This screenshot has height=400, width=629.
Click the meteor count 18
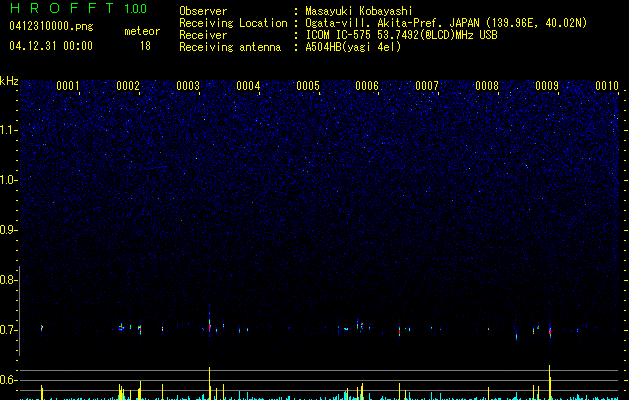pos(145,46)
